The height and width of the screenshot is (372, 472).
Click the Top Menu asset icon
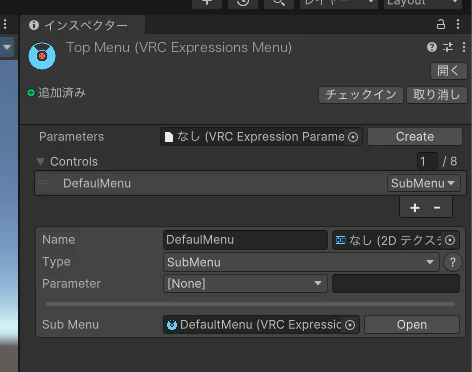click(x=42, y=56)
